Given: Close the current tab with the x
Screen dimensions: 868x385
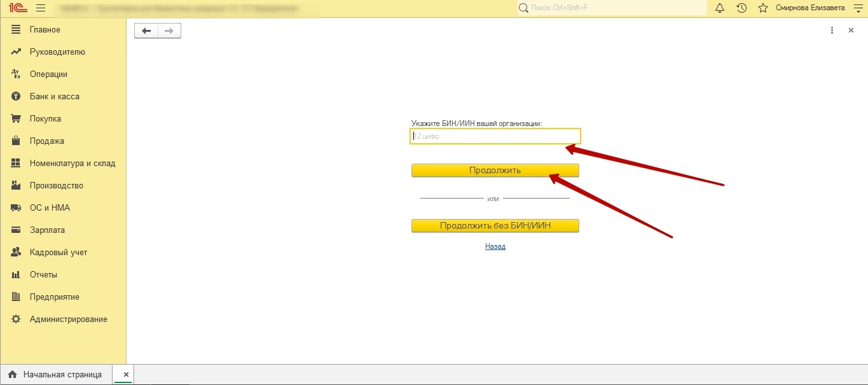Looking at the screenshot, I should 126,375.
